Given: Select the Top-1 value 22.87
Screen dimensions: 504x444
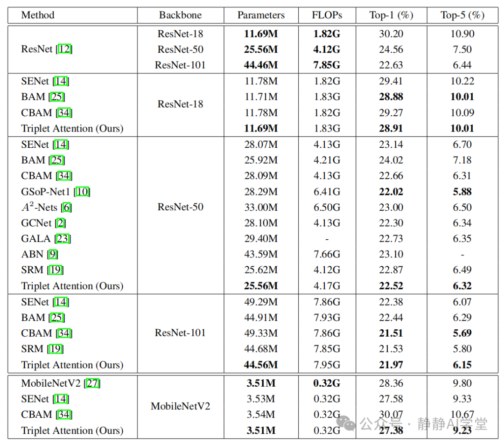Looking at the screenshot, I should 391,270.
